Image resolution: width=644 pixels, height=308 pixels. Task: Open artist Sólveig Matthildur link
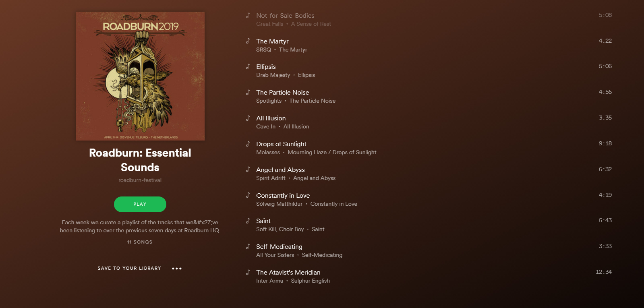coord(280,204)
